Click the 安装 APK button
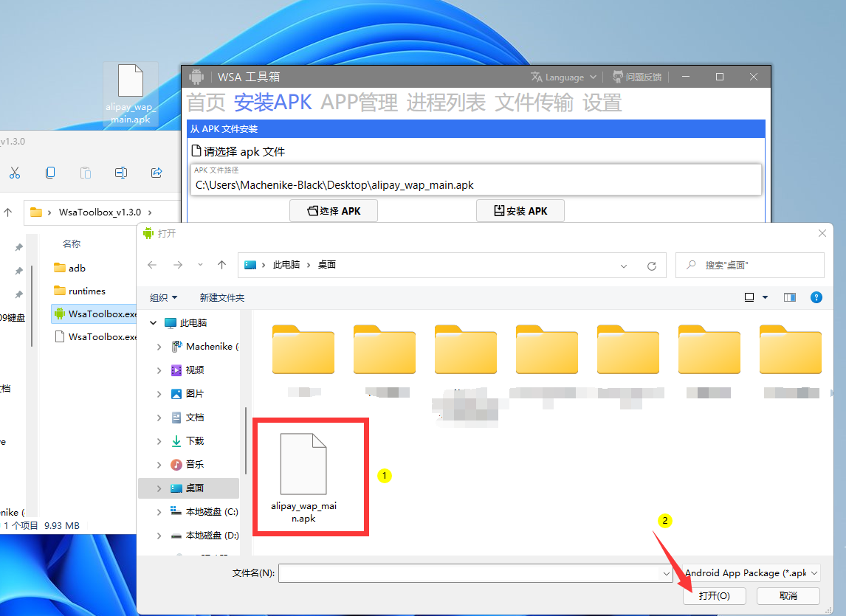 click(x=520, y=211)
